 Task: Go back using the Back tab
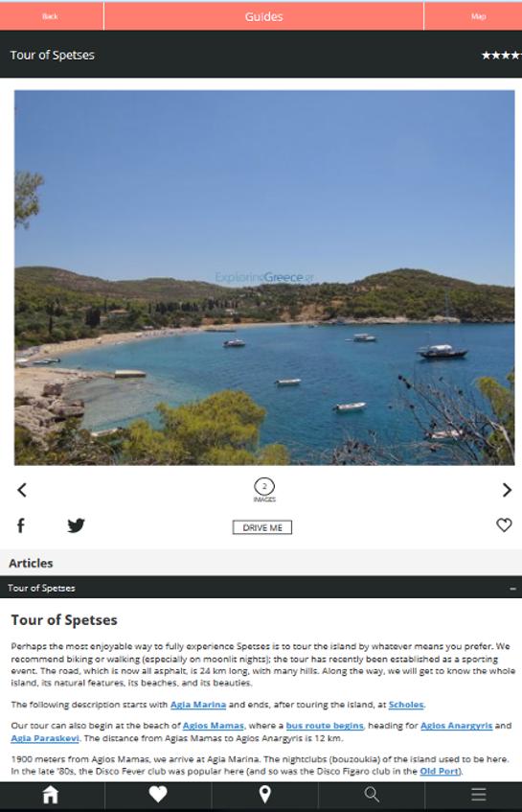pos(51,16)
